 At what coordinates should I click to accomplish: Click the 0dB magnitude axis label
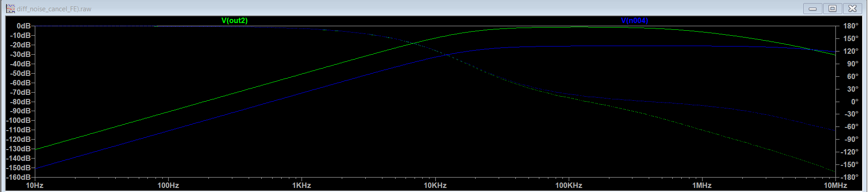[24, 26]
